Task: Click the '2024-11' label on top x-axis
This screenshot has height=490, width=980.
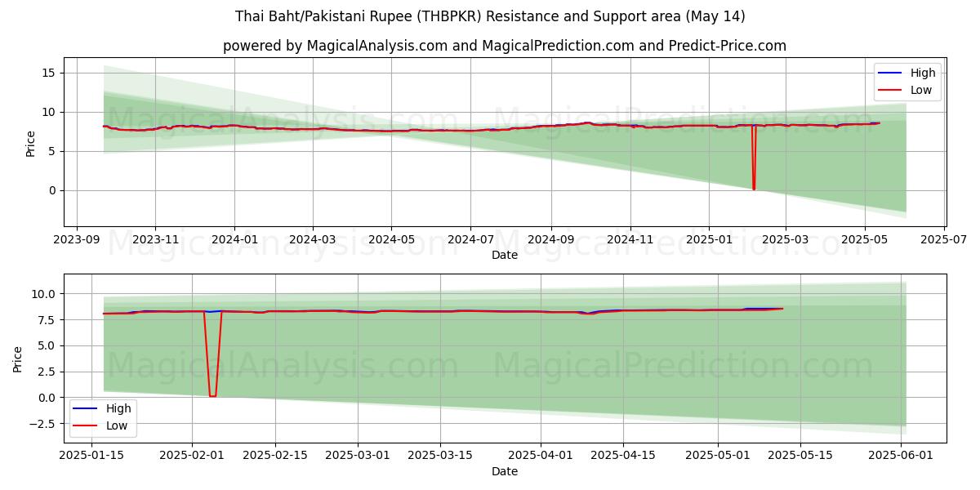Action: (629, 240)
